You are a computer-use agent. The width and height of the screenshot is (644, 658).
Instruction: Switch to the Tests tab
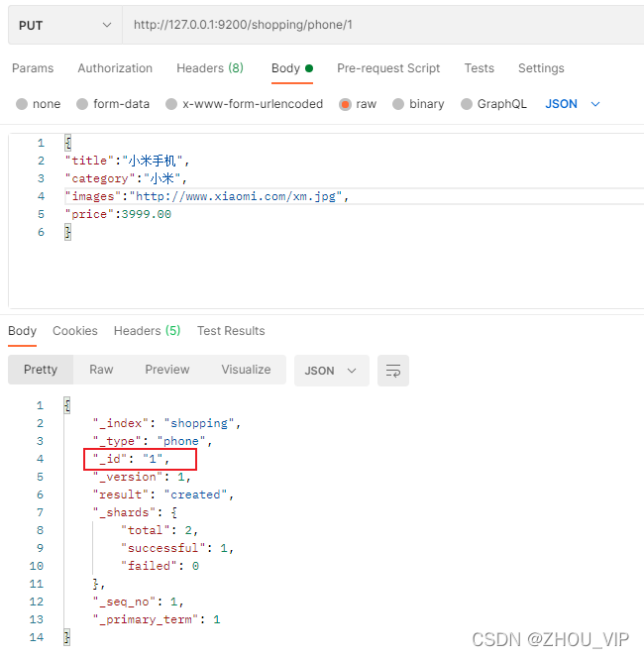pos(480,68)
